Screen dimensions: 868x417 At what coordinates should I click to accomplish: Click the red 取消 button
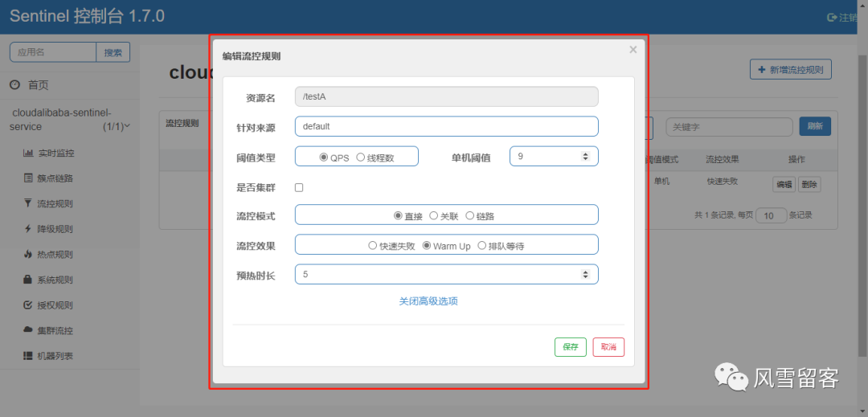point(608,347)
